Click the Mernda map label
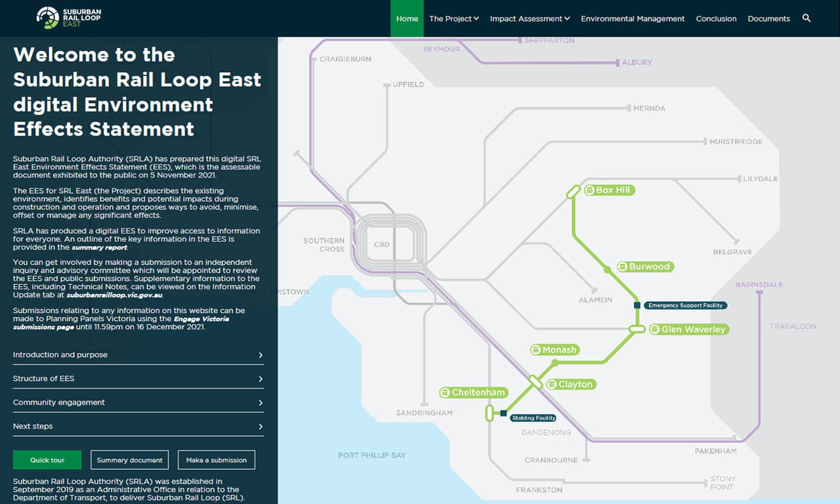Screen dimensions: 840x504 [x=649, y=108]
